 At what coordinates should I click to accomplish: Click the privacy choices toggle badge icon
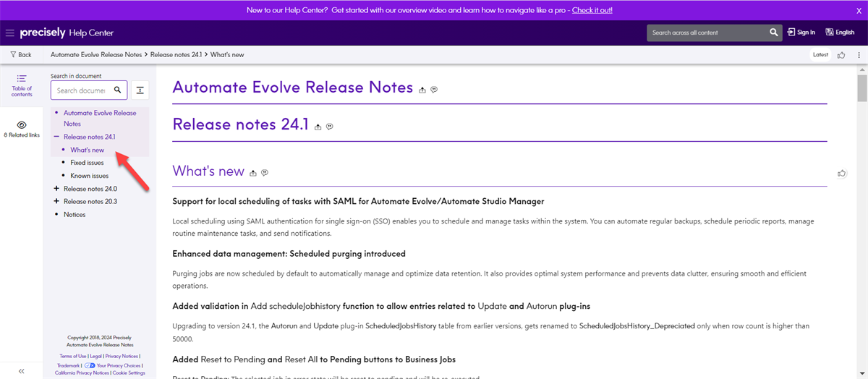(x=90, y=365)
